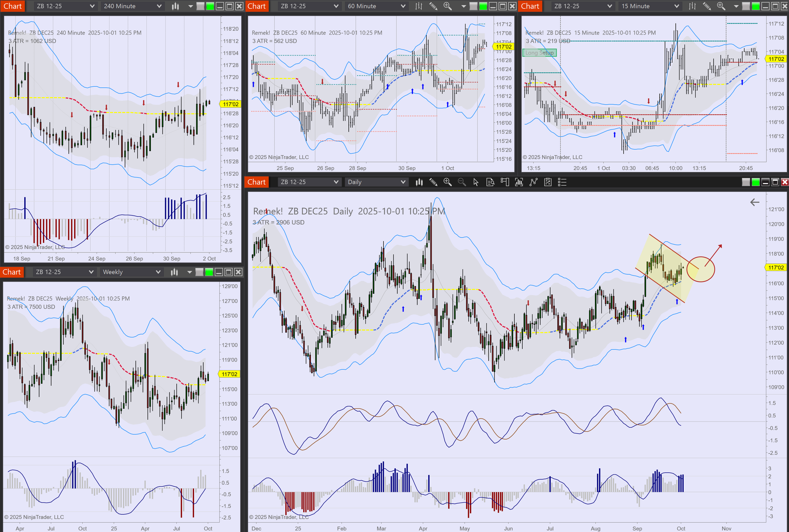Image resolution: width=789 pixels, height=532 pixels.
Task: Click zoom out magnifier on Daily chart
Action: click(461, 182)
